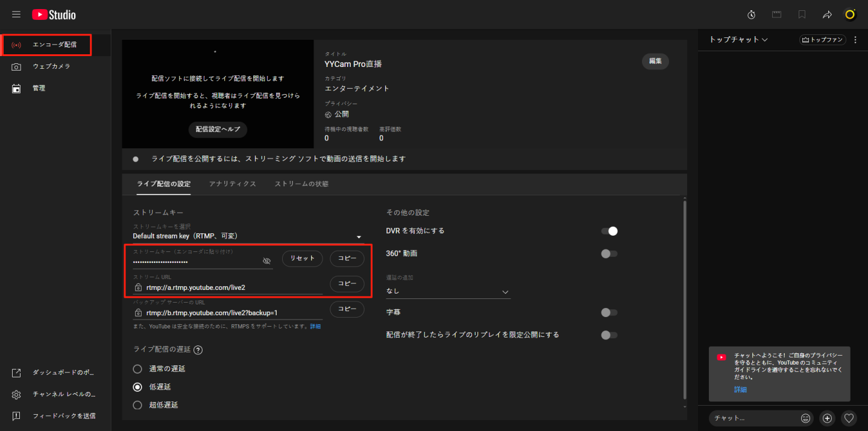Click the チャット message input field
The height and width of the screenshot is (431, 868).
[x=753, y=418]
